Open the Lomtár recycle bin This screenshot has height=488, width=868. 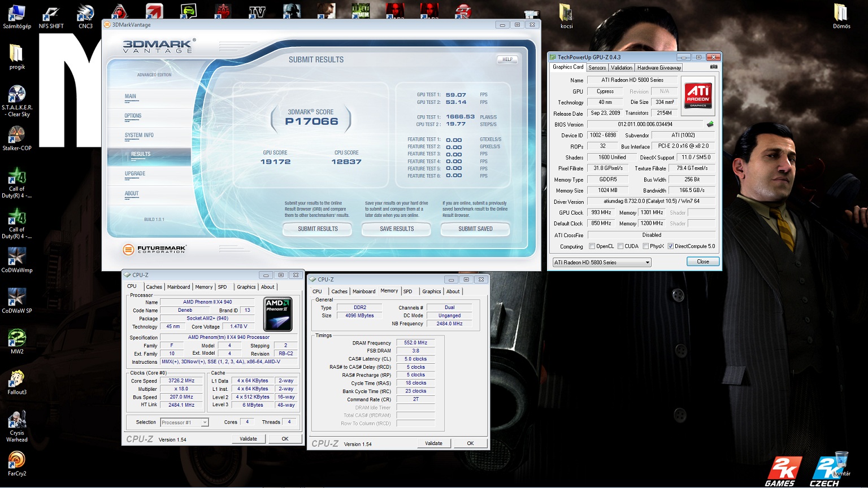841,463
